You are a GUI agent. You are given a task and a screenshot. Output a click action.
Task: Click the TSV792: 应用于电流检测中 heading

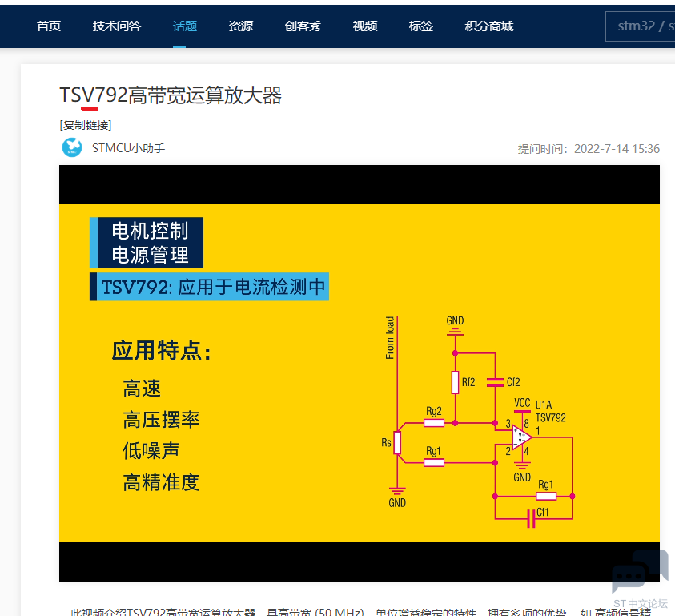209,287
